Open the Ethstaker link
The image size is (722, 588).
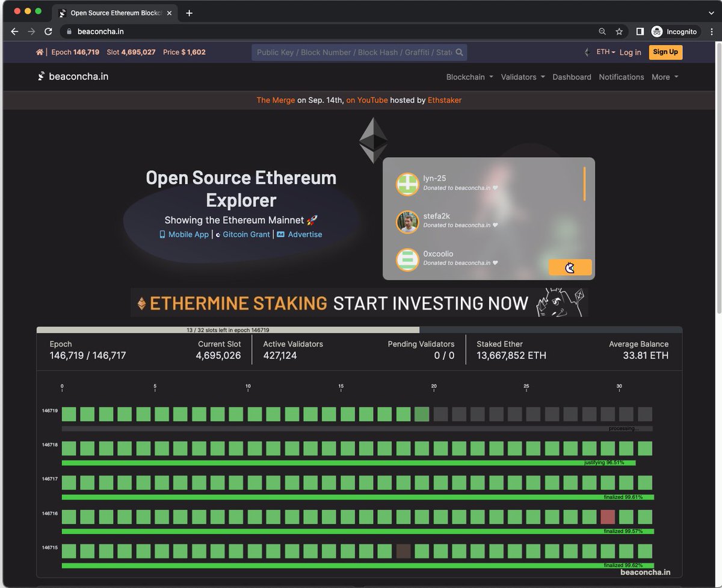pyautogui.click(x=445, y=100)
